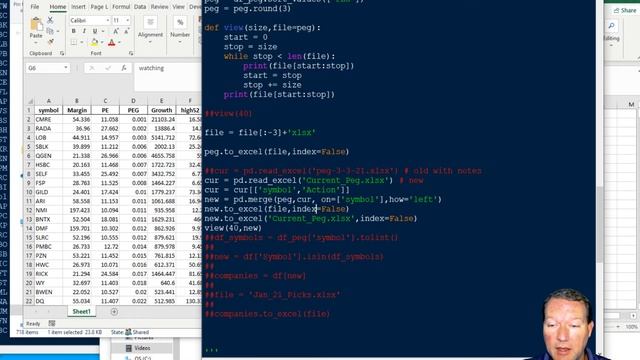Open the Name Box dropdown arrow
640x360 pixels.
pos(65,68)
